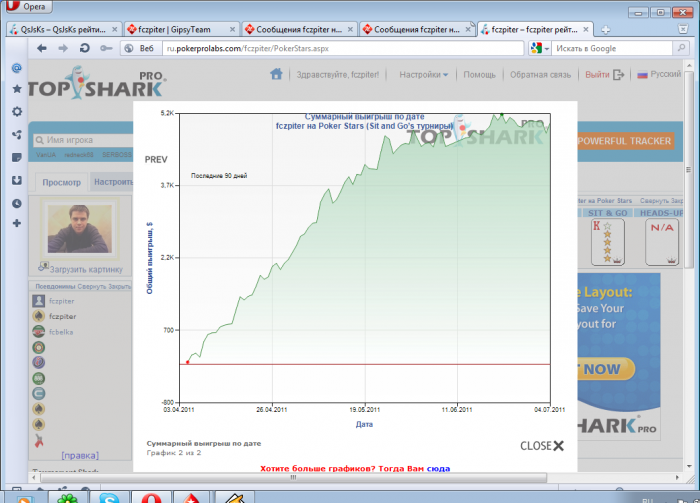This screenshot has height=503, width=700.
Task: Open the Обратная связь link
Action: point(540,75)
